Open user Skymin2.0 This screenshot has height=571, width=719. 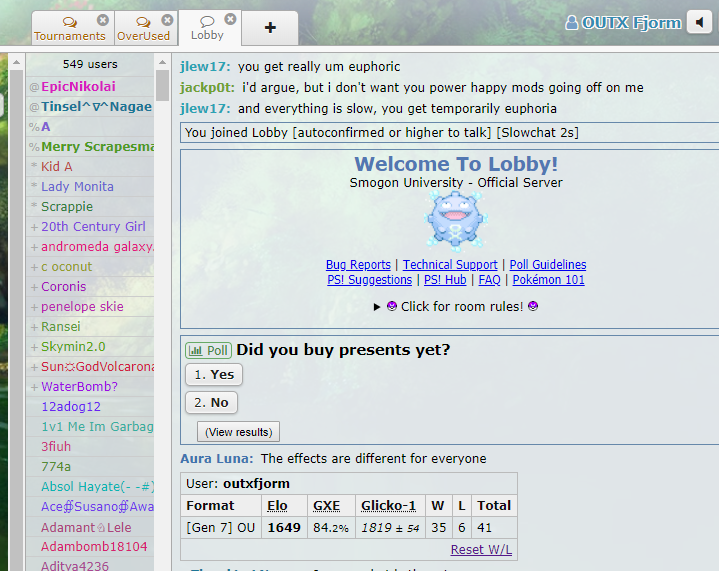pos(90,347)
